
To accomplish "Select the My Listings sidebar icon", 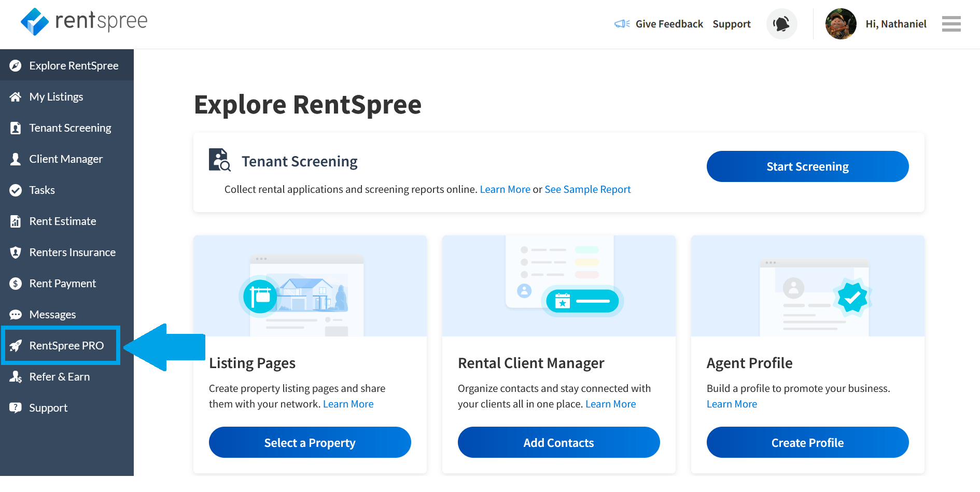I will [x=16, y=96].
